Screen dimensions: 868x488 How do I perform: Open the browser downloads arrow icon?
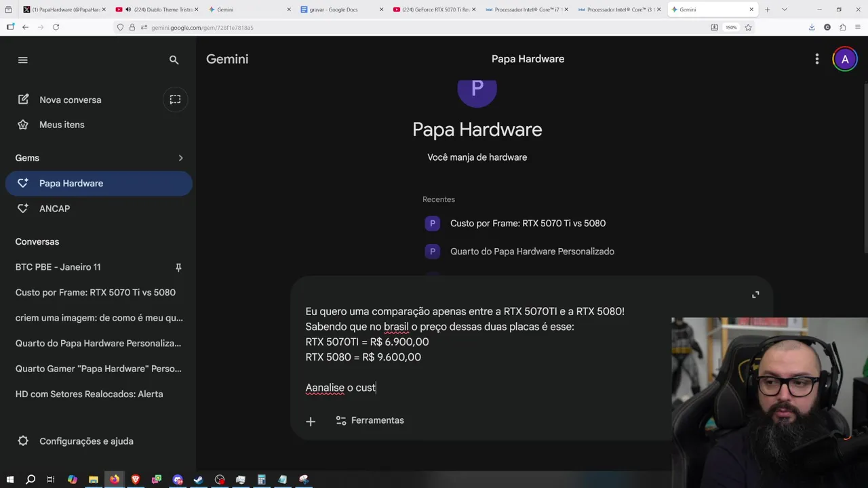tap(812, 27)
